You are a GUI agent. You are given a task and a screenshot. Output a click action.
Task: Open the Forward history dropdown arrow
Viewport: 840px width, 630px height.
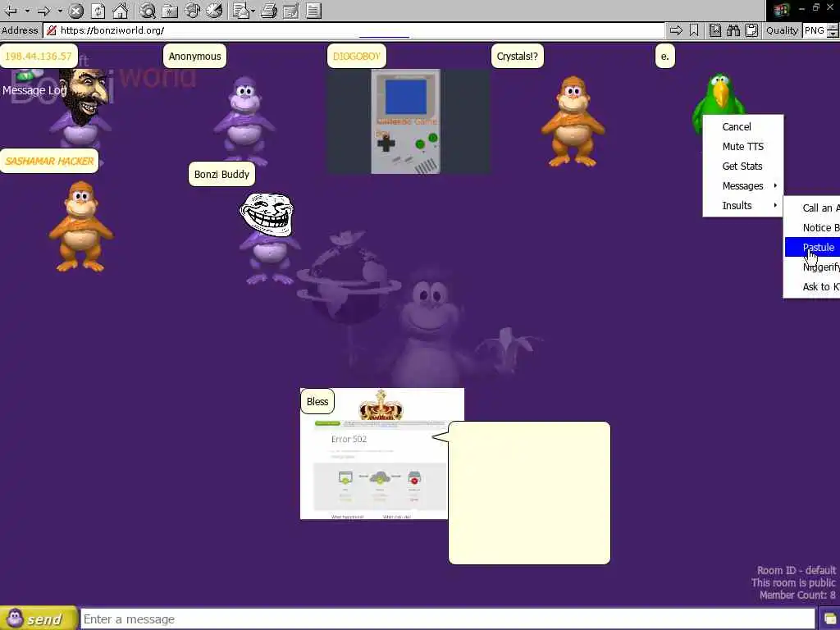60,10
